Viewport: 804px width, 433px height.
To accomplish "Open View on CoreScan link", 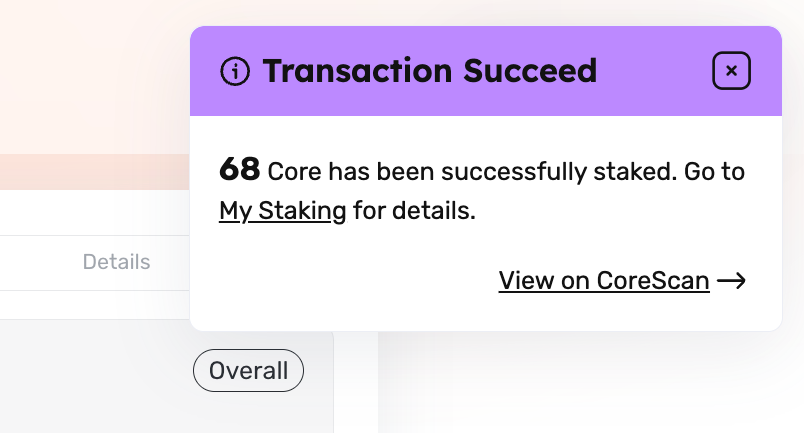I will [604, 281].
